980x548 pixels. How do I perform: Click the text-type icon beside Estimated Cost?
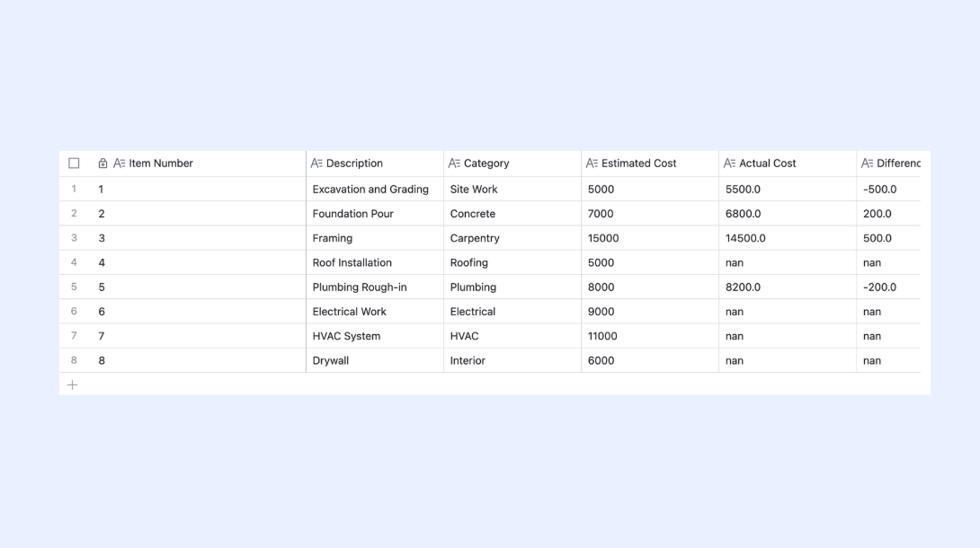(x=592, y=164)
